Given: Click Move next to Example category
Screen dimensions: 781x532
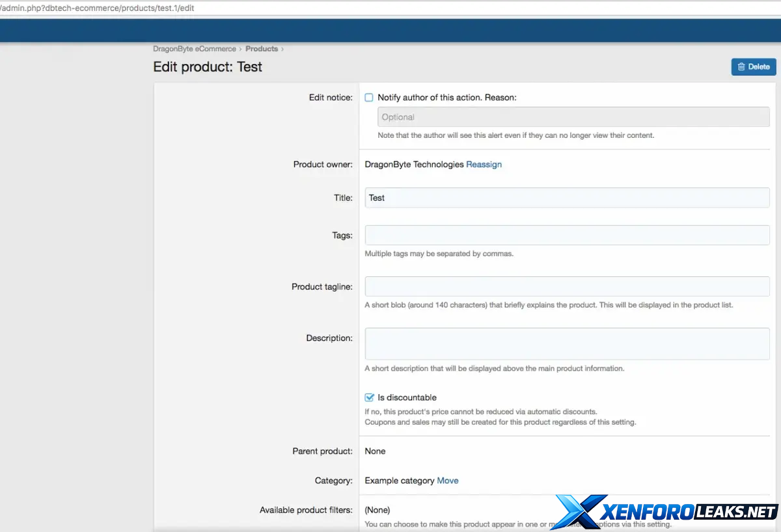Looking at the screenshot, I should 447,481.
